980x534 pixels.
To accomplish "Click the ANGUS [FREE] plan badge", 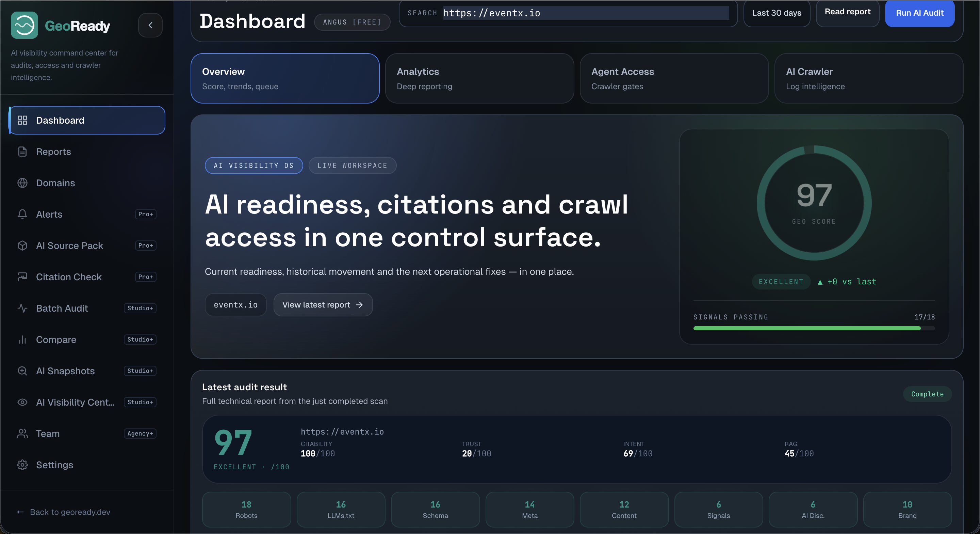I will (352, 22).
